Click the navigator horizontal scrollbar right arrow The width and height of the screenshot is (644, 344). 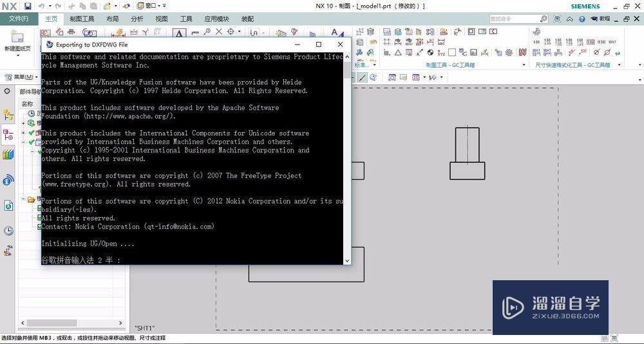coord(120,323)
